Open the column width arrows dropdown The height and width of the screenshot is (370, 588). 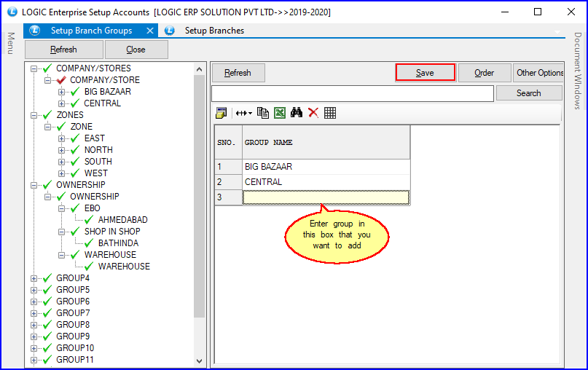pos(244,113)
